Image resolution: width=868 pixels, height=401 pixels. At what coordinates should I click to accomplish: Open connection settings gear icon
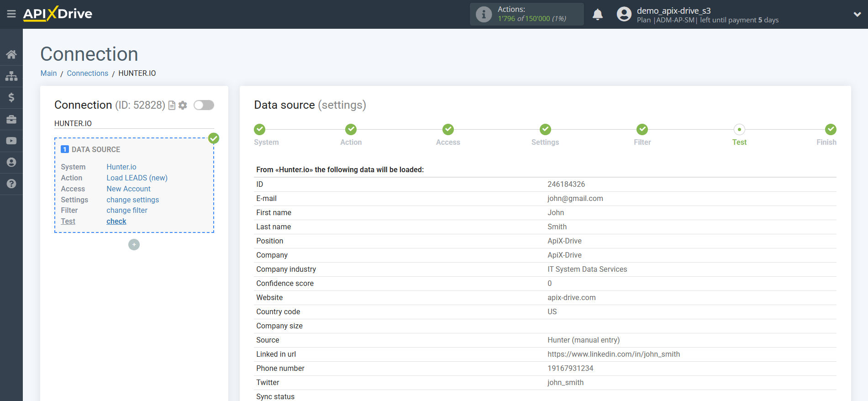tap(183, 106)
